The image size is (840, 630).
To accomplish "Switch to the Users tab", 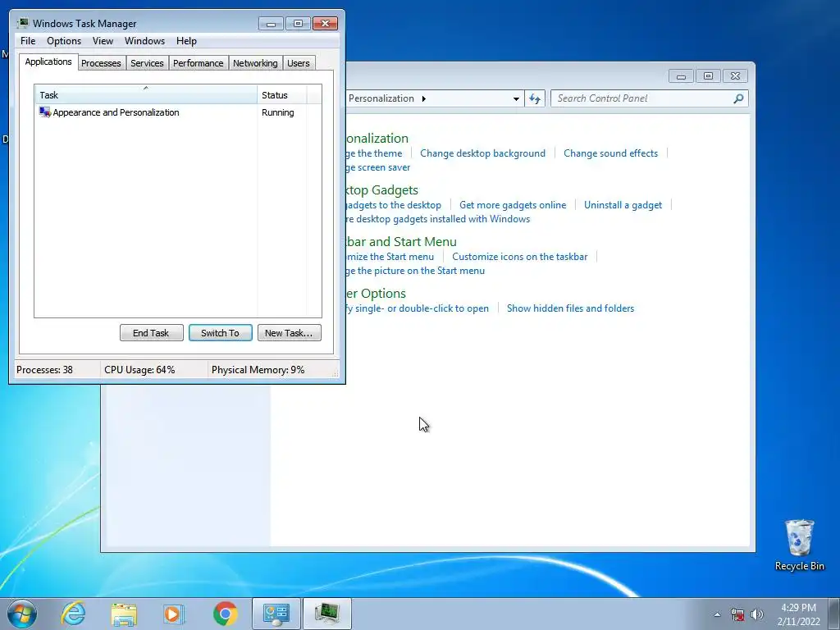I will [x=299, y=63].
